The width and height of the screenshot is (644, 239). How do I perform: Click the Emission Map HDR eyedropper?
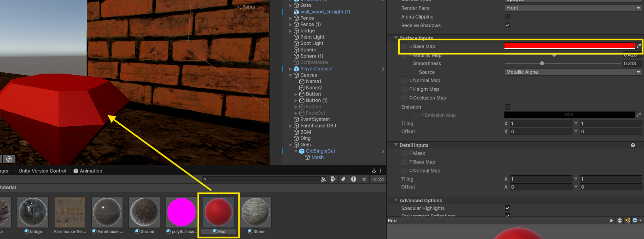[x=638, y=115]
